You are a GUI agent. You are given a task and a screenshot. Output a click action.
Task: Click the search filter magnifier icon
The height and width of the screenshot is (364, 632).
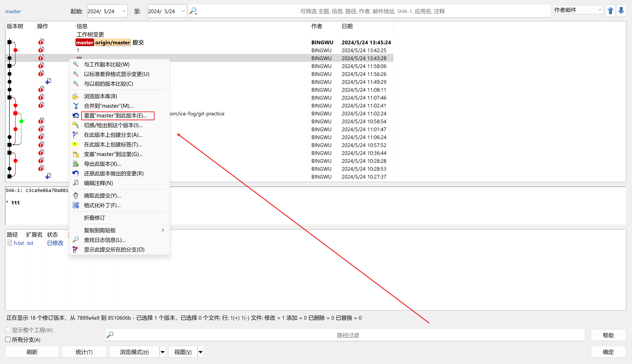coord(193,11)
